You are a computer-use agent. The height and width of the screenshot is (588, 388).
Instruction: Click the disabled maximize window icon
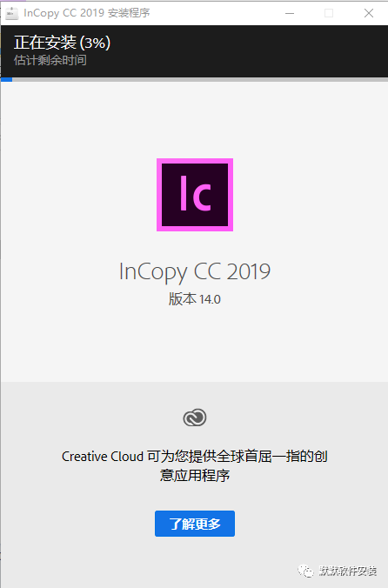(329, 13)
